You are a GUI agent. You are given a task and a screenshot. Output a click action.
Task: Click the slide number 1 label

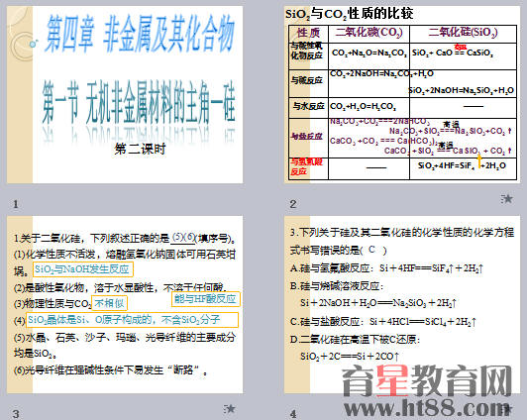16,204
